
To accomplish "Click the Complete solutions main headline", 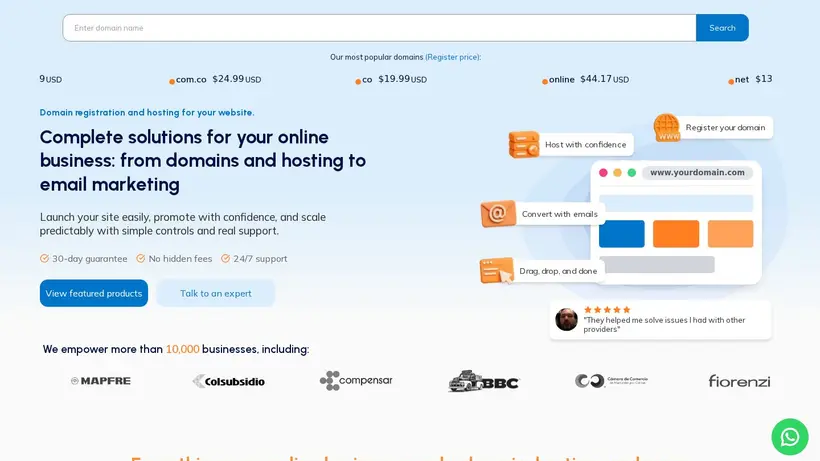I will pos(203,160).
